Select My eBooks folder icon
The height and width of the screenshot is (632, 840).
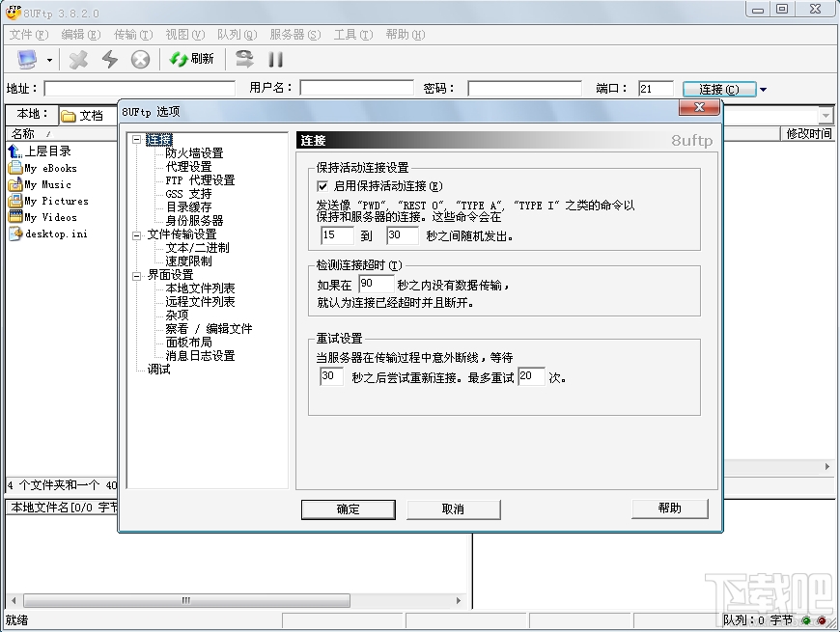[15, 168]
